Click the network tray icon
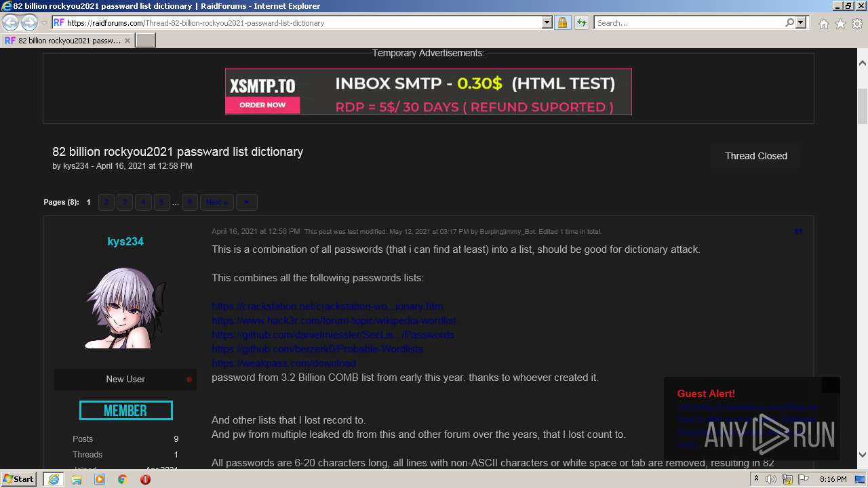 click(787, 479)
